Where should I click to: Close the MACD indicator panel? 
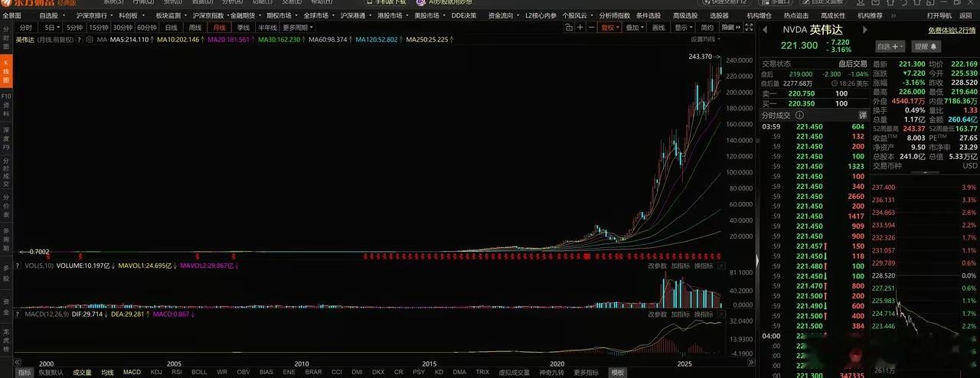point(722,314)
